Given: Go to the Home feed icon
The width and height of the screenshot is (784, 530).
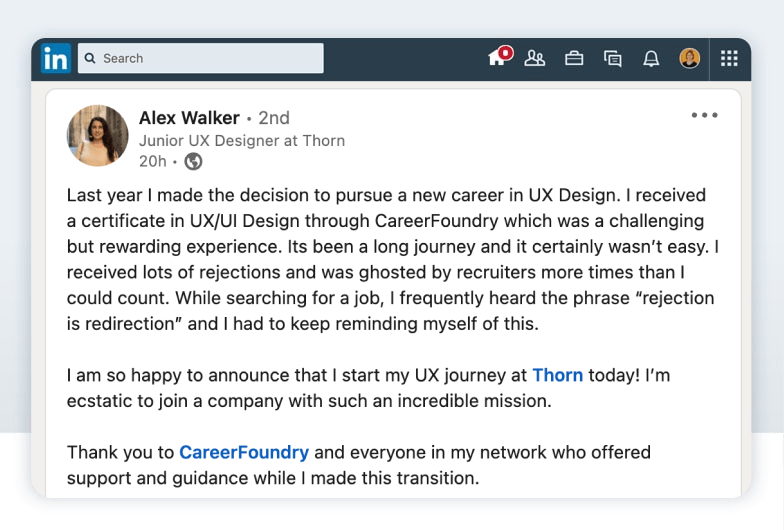Looking at the screenshot, I should [x=496, y=59].
